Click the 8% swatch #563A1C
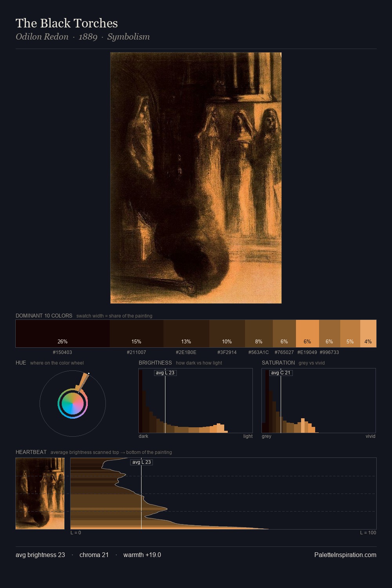Image resolution: width=392 pixels, height=588 pixels. click(259, 334)
